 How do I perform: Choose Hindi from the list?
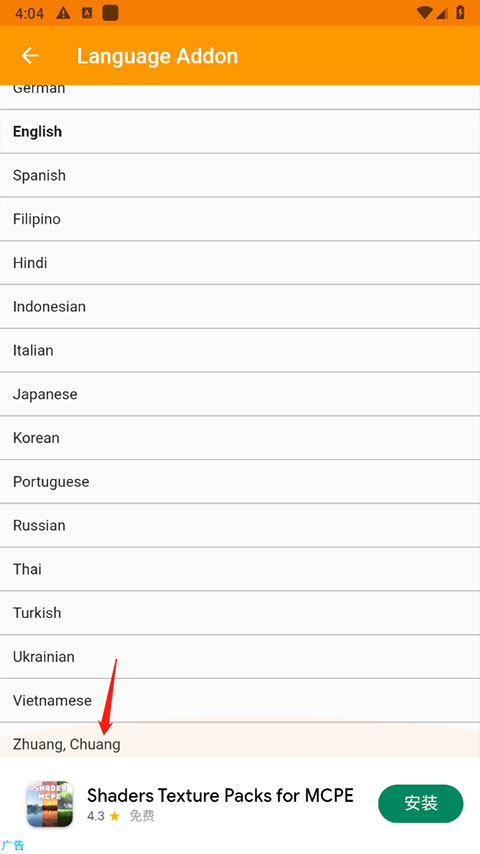coord(240,263)
